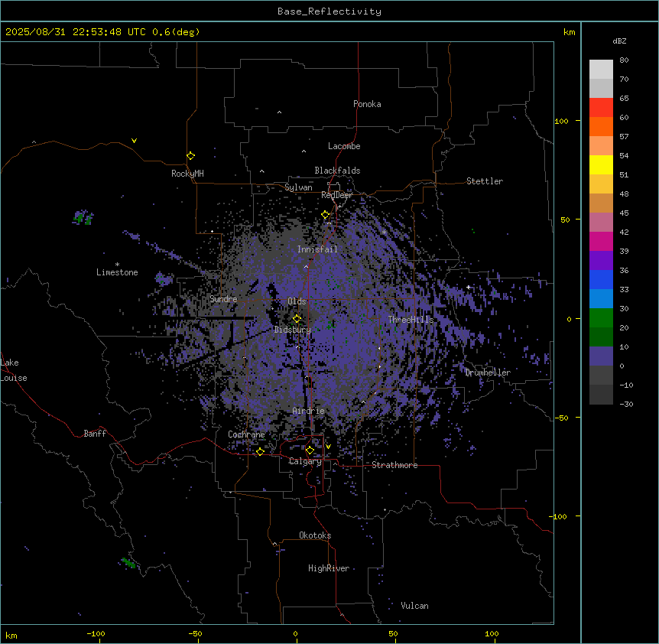Select the yellow diamond marker above Calgary label
659x644 pixels.
tap(310, 450)
